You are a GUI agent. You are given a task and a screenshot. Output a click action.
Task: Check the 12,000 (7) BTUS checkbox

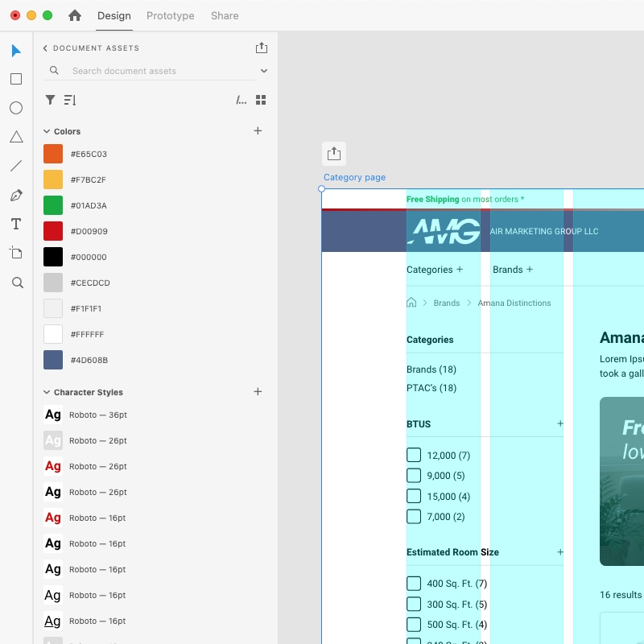pos(414,455)
